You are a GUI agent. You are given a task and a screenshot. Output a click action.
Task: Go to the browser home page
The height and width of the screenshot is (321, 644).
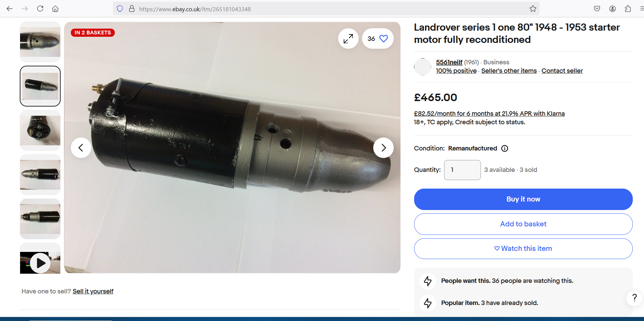[x=55, y=9]
